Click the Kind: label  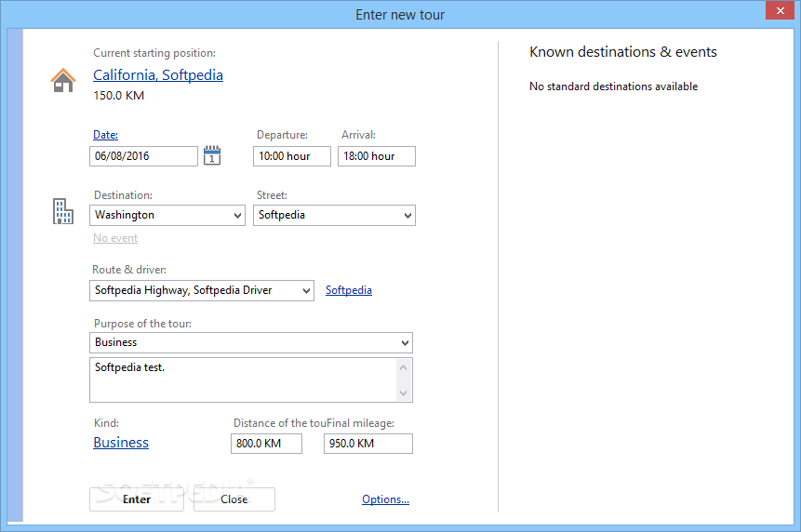pyautogui.click(x=106, y=423)
